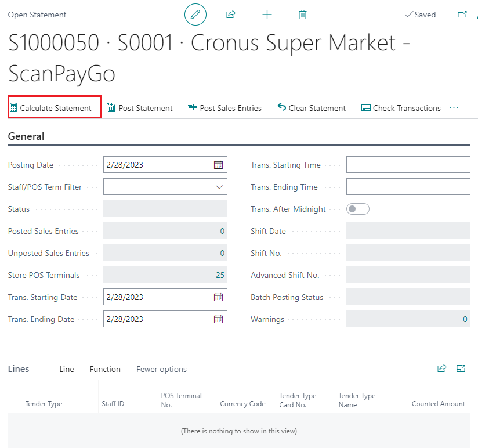Open calendar for Trans. Starting Date
The width and height of the screenshot is (478, 448).
218,297
